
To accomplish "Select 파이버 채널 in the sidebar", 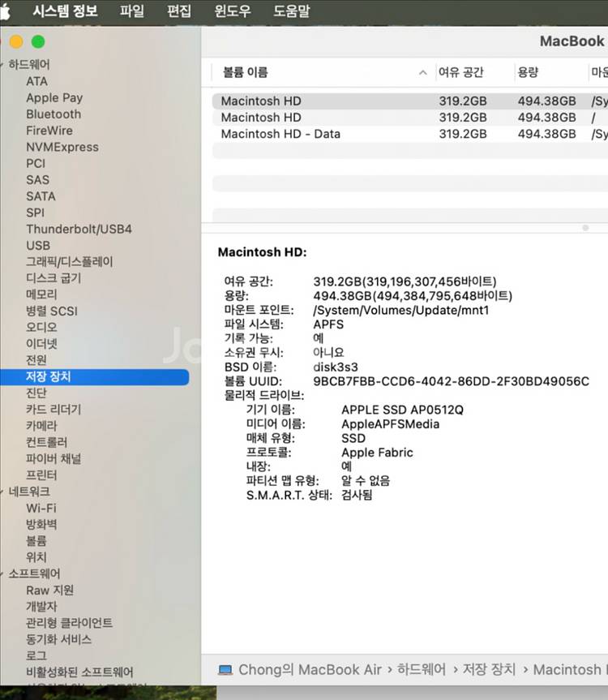I will 54,459.
